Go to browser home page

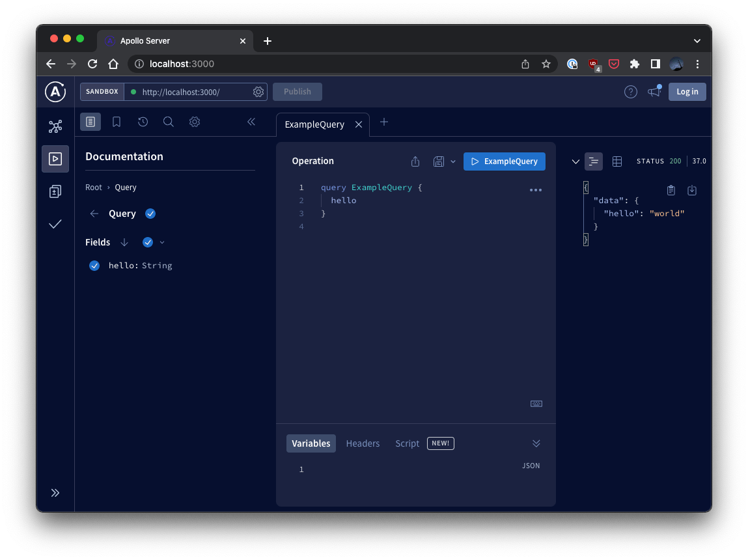[113, 64]
